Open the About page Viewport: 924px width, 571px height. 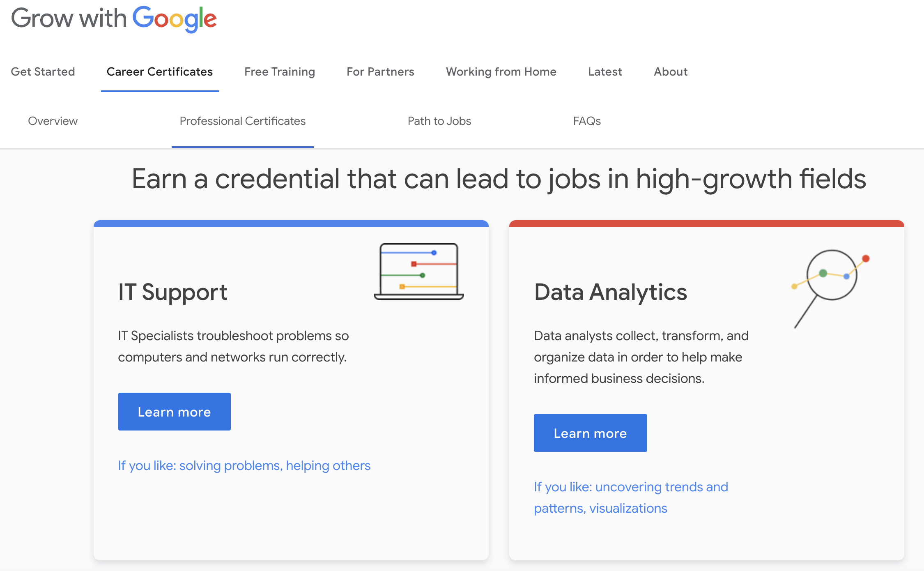[671, 71]
